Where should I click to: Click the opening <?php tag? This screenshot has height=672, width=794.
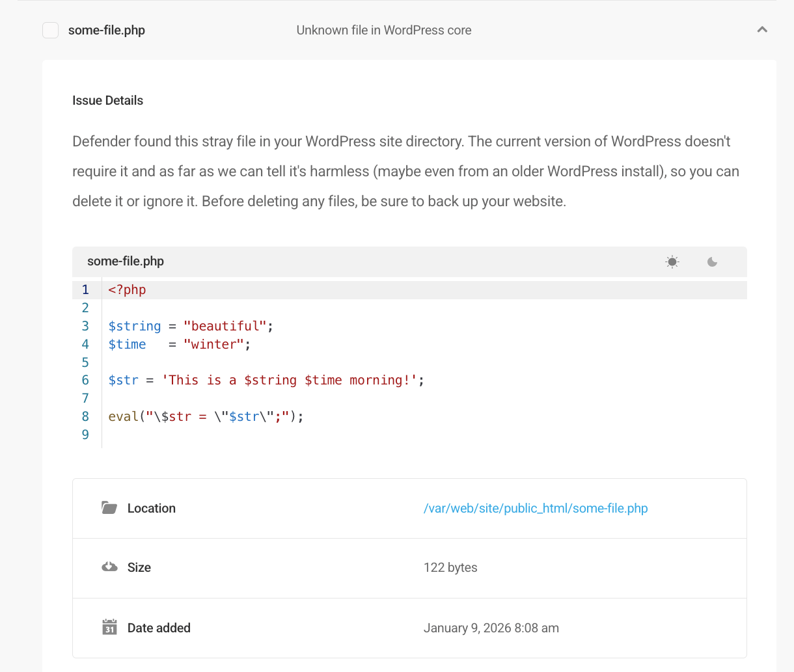(127, 289)
